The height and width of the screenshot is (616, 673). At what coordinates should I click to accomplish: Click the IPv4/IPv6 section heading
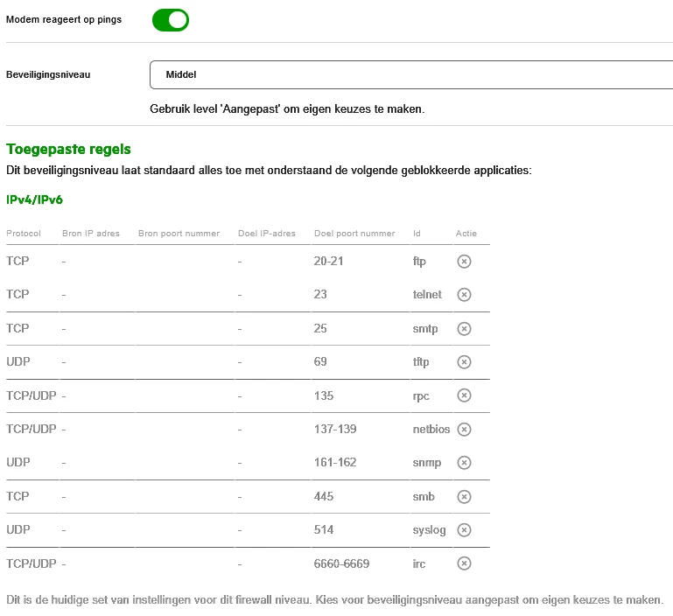pos(34,199)
